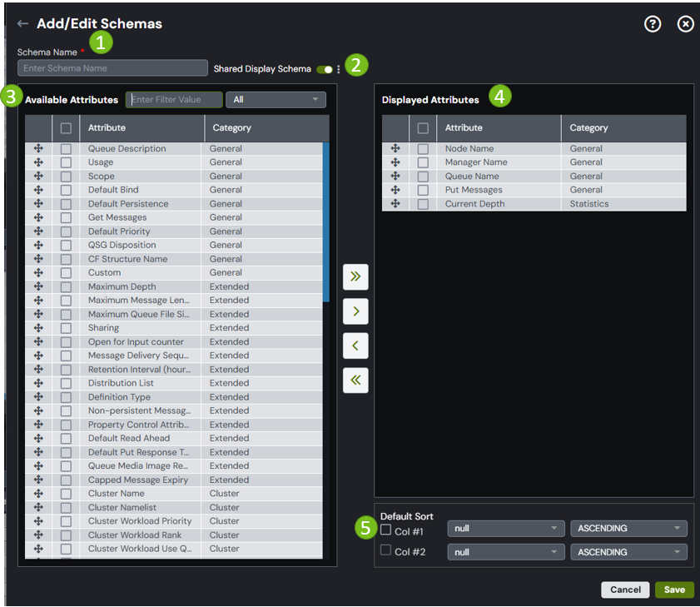The width and height of the screenshot is (700, 607).
Task: Tick the Current Depth checkbox in Displayed Attributes
Action: [x=423, y=204]
